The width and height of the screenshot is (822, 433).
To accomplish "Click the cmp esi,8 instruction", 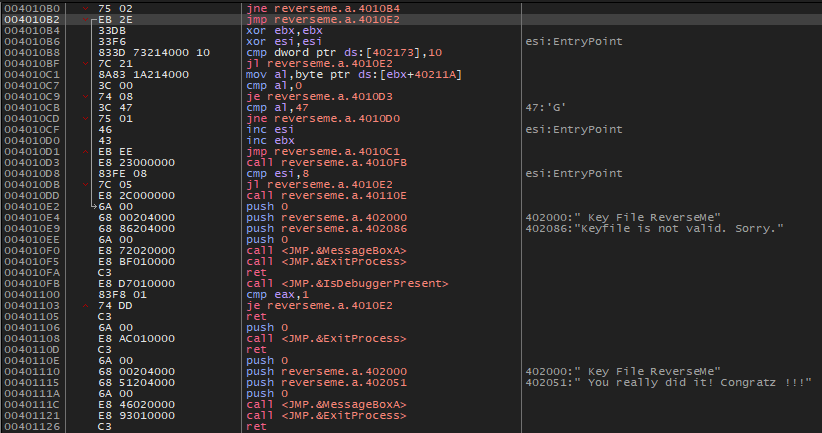I will pyautogui.click(x=277, y=174).
